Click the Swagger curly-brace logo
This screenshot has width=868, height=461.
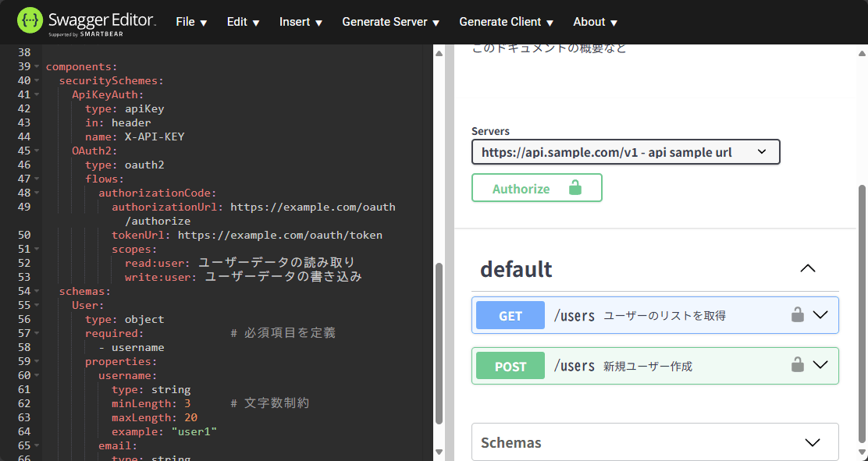[28, 21]
